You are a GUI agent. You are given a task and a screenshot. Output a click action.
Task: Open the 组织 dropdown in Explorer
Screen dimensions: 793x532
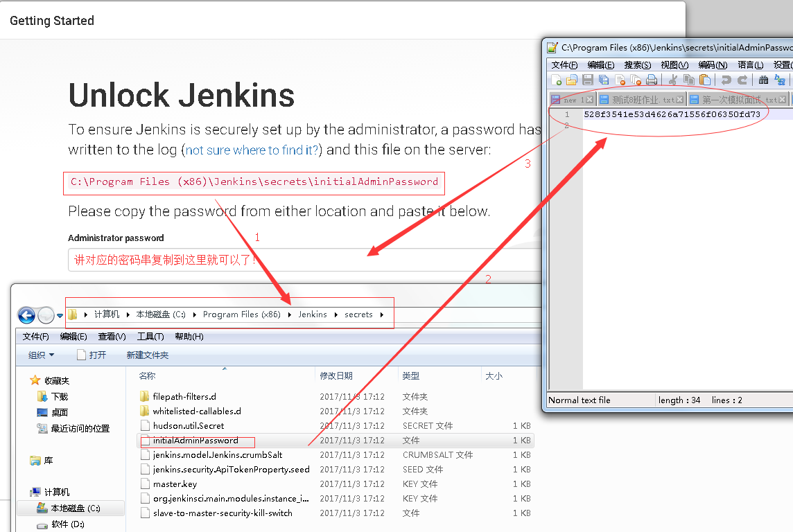(x=41, y=355)
